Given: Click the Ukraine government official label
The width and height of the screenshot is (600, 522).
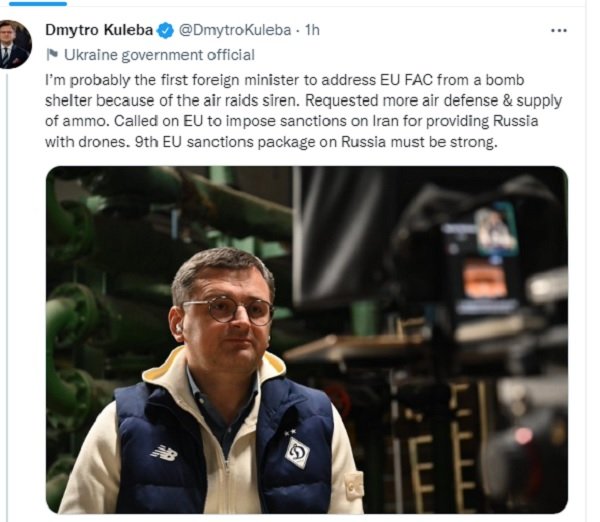Looking at the screenshot, I should click(159, 55).
